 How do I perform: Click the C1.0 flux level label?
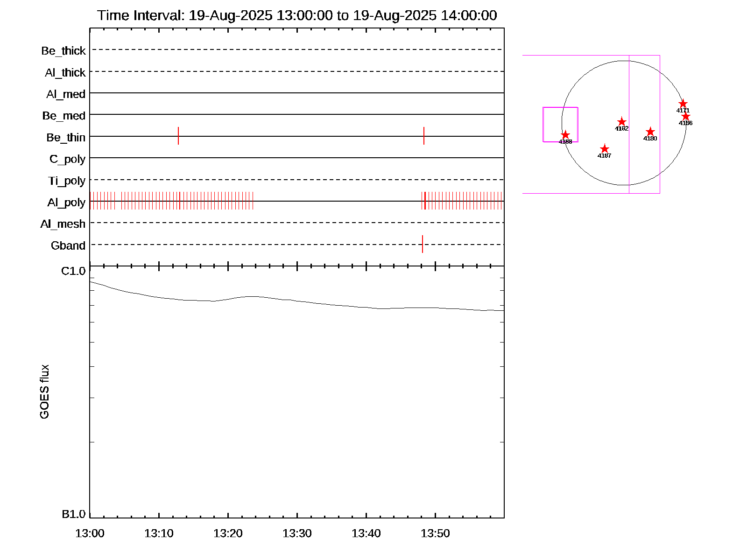coord(73,271)
